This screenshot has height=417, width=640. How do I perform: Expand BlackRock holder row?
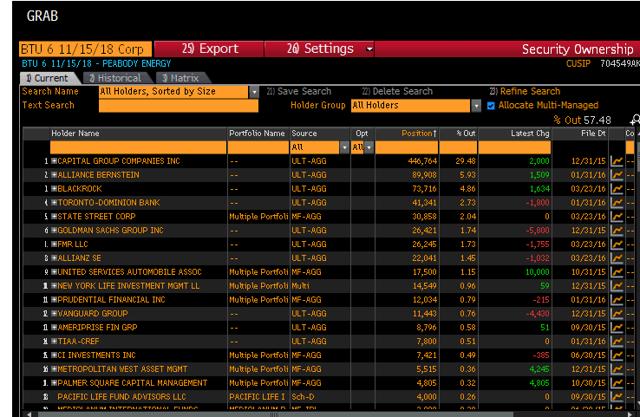54,189
